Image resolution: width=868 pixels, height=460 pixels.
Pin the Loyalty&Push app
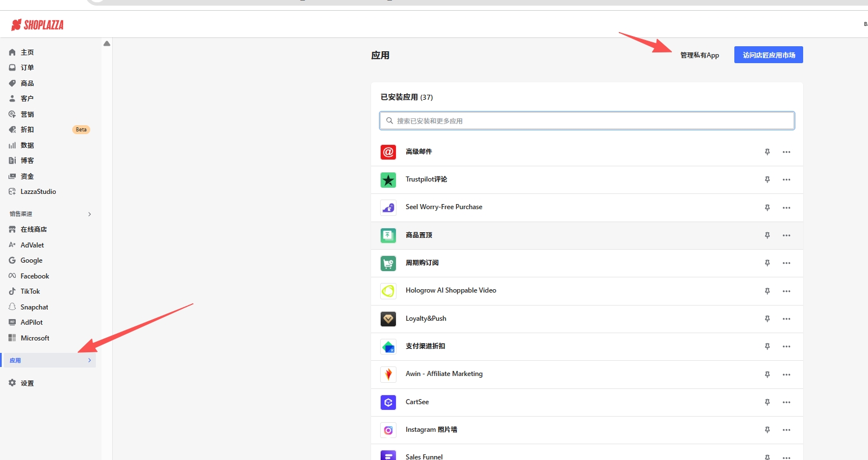click(767, 319)
